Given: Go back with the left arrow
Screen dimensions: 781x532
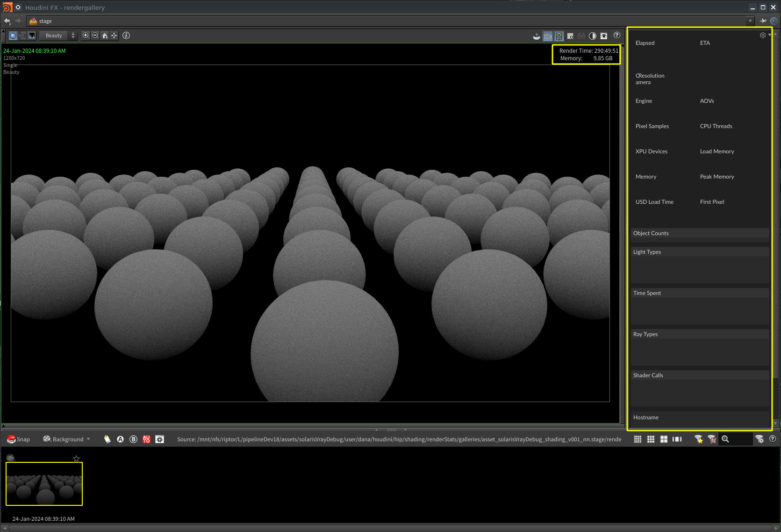Looking at the screenshot, I should [x=7, y=21].
